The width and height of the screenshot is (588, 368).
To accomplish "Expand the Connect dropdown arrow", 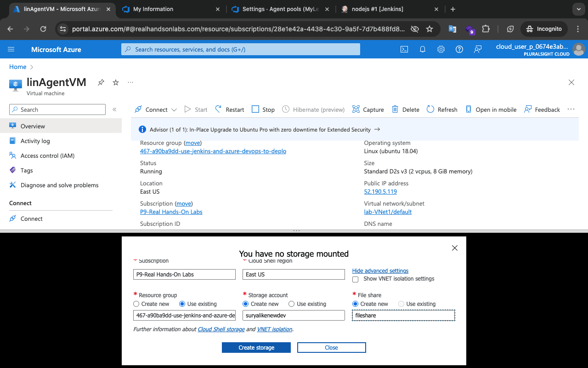I will click(x=174, y=110).
